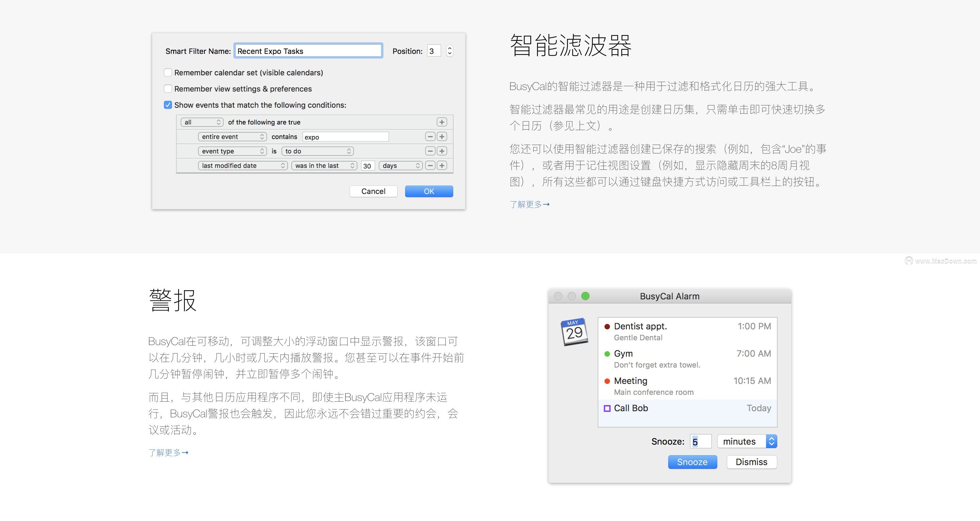Select the 'Gym' alarm row
This screenshot has width=980, height=521.
coord(687,359)
